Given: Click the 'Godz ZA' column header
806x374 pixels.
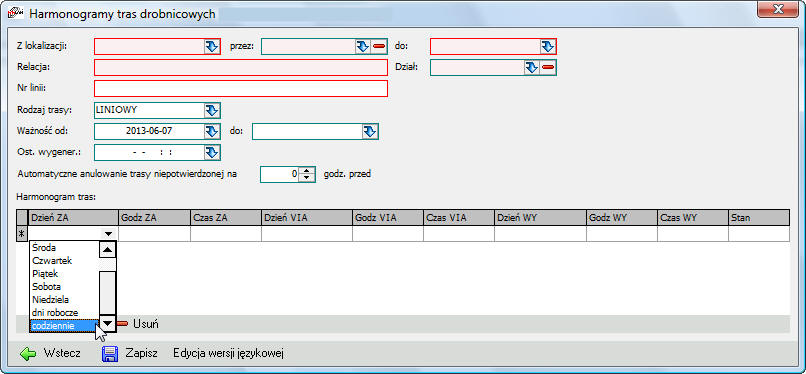Looking at the screenshot, I should pyautogui.click(x=154, y=218).
